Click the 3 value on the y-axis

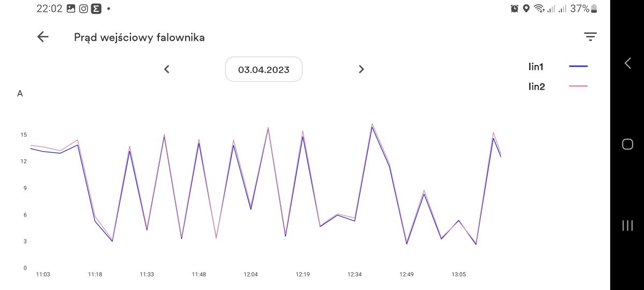(25, 241)
